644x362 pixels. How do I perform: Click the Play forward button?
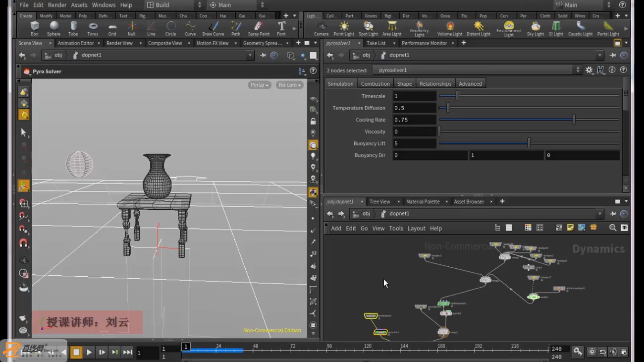89,353
